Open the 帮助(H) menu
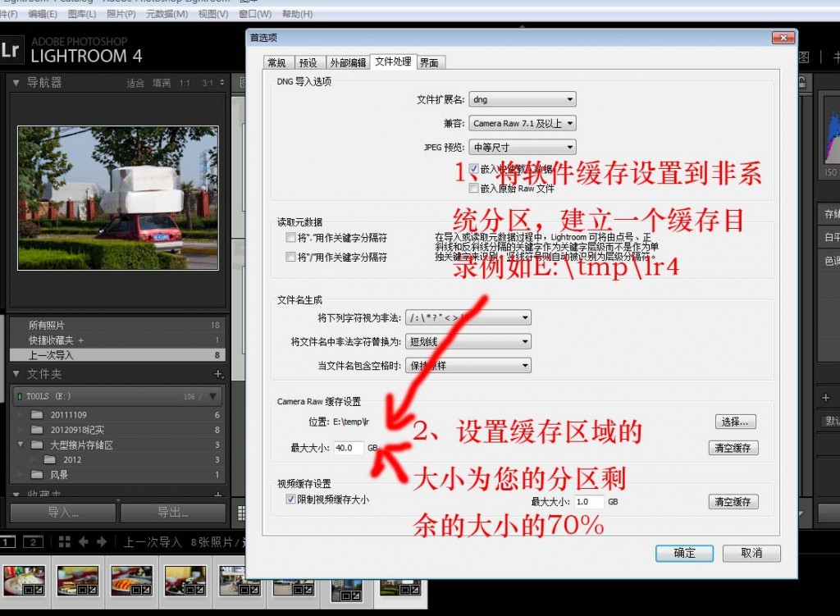This screenshot has height=616, width=840. (x=297, y=14)
